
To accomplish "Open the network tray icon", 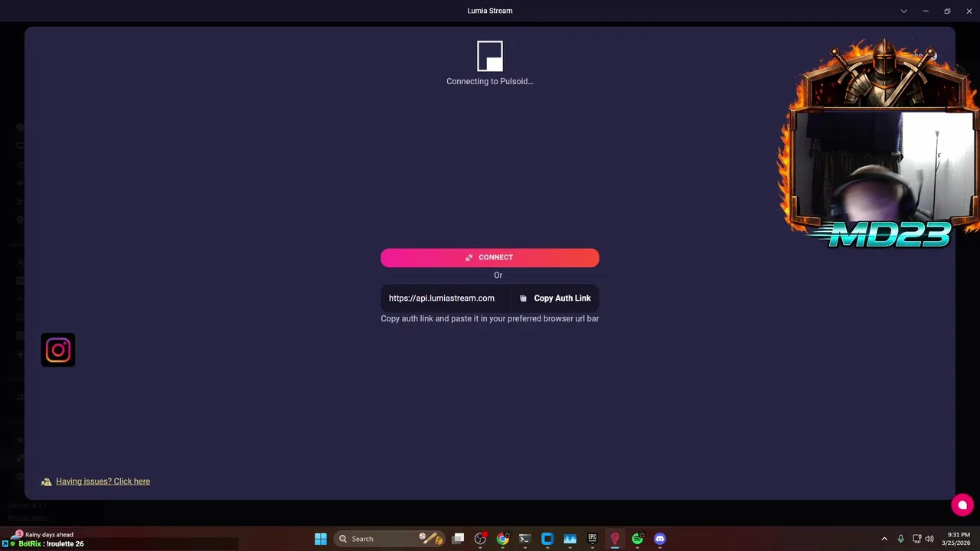I will pyautogui.click(x=916, y=539).
